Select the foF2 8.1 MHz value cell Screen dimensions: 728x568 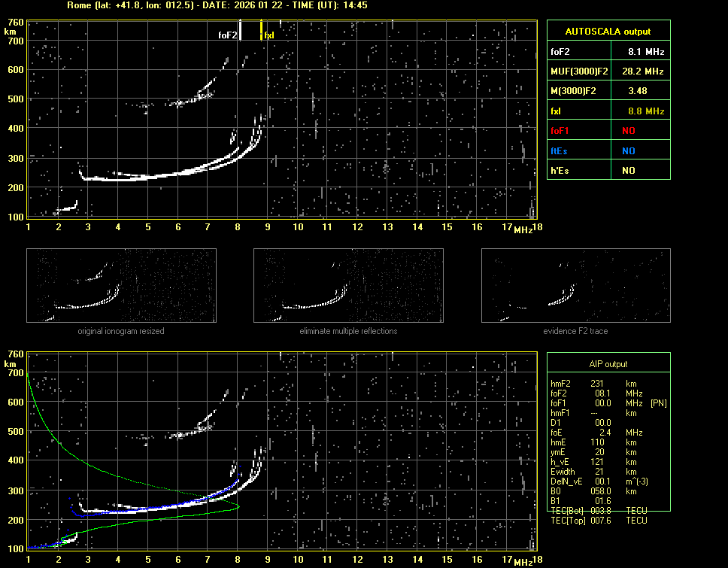point(646,52)
